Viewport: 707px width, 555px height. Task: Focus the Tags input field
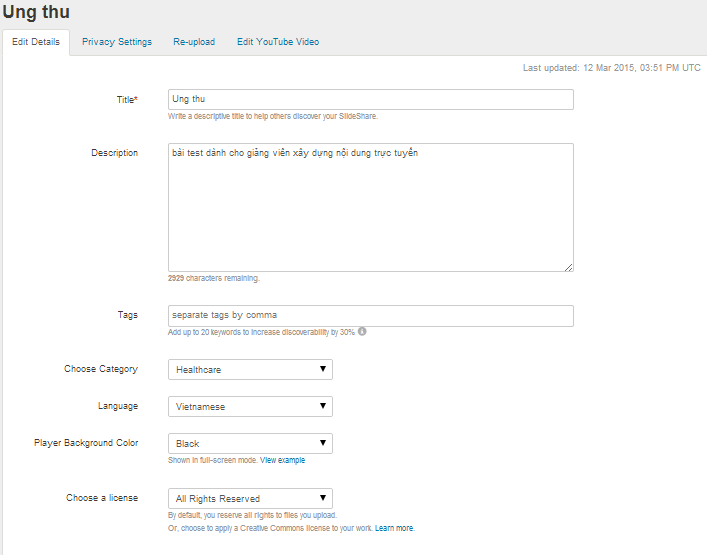point(371,316)
